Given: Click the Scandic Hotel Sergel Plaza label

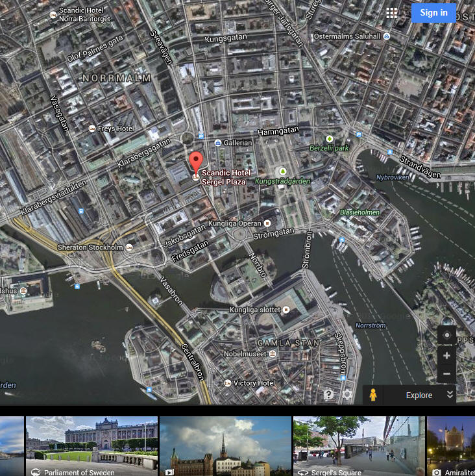Looking at the screenshot, I should [x=226, y=177].
